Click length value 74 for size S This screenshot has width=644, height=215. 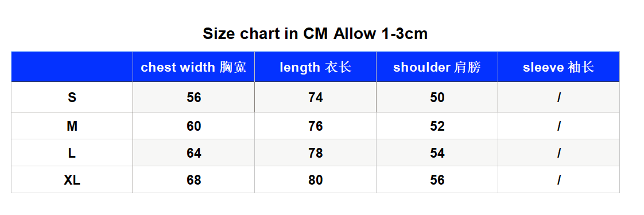click(x=316, y=97)
